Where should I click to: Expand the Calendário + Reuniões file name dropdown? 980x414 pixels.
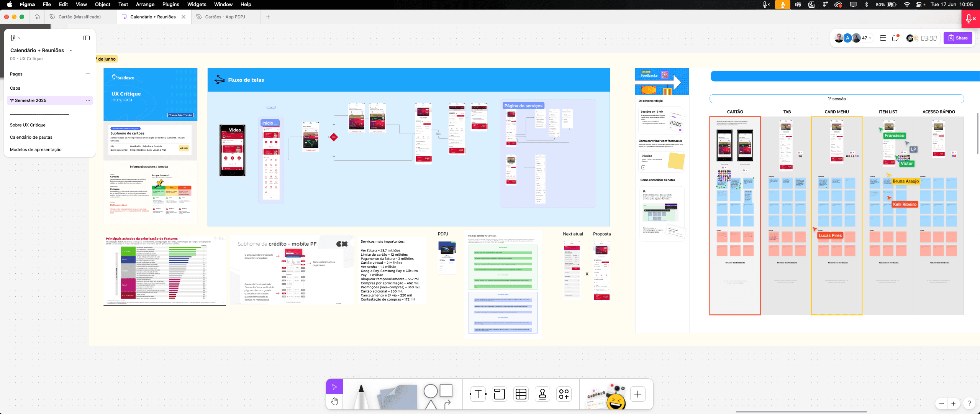pos(71,50)
